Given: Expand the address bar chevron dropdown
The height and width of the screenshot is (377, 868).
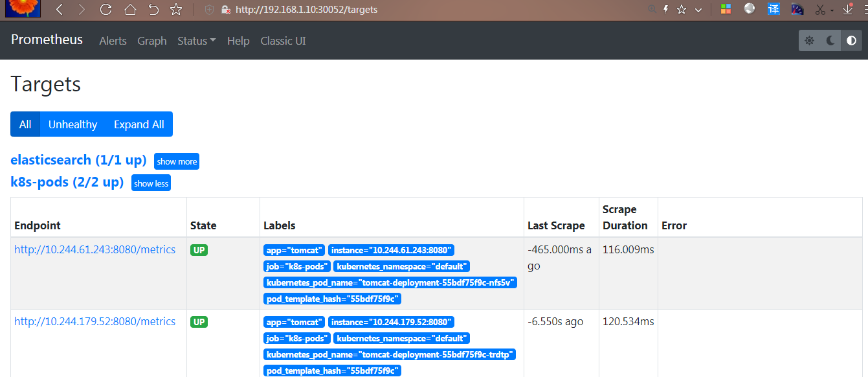Looking at the screenshot, I should tap(698, 10).
